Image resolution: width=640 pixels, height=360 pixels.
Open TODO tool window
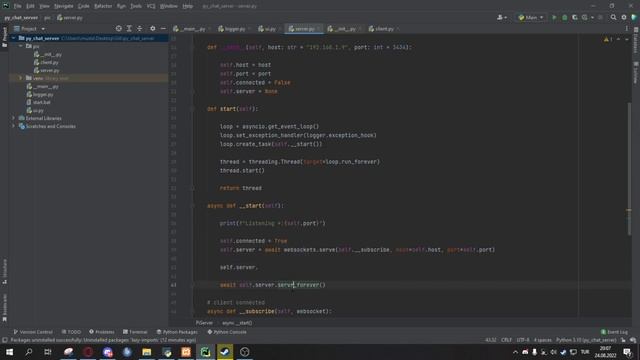tap(71, 332)
